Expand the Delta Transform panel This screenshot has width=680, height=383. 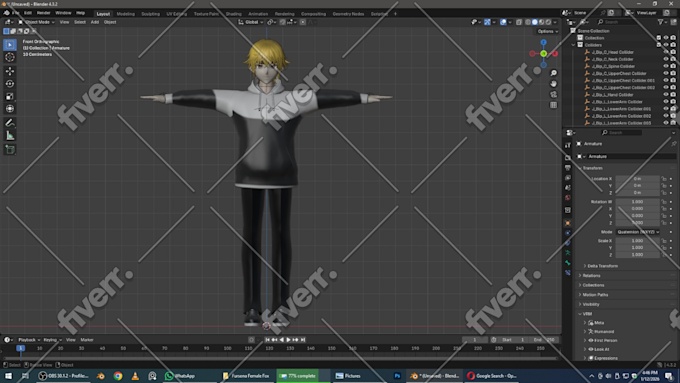click(602, 266)
